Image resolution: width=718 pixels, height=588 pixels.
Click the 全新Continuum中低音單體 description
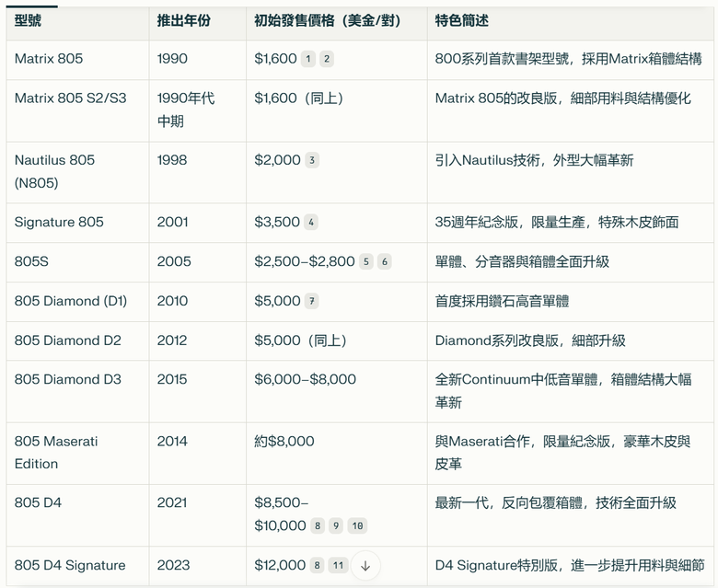[563, 391]
